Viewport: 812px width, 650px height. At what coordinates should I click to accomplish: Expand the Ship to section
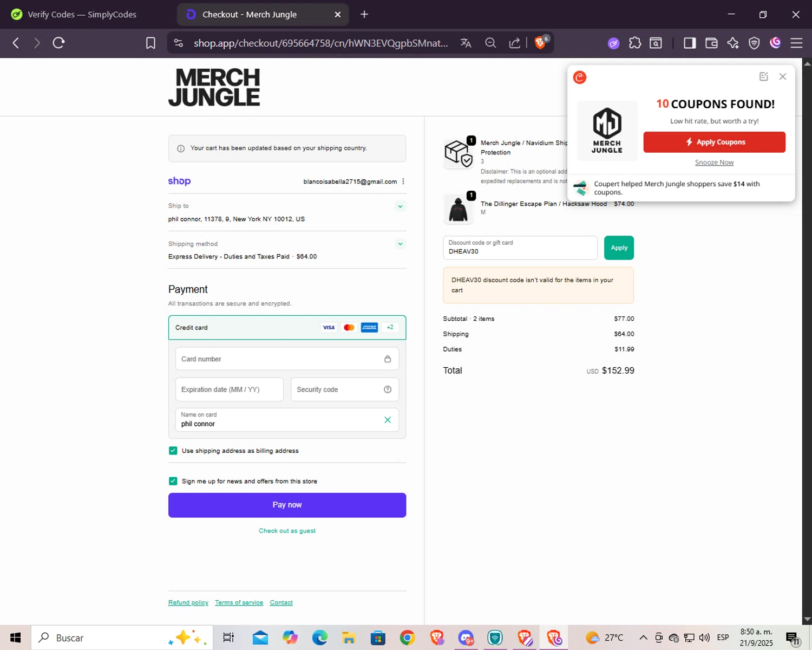(400, 206)
